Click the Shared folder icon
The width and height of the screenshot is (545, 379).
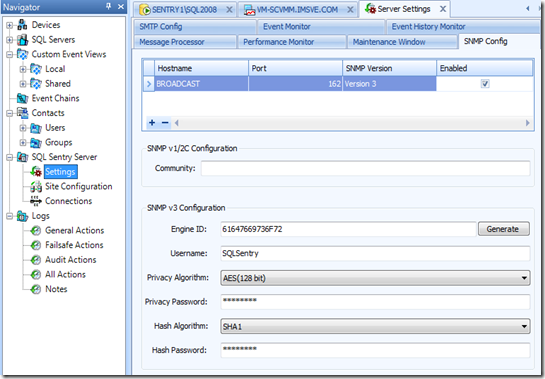(36, 83)
